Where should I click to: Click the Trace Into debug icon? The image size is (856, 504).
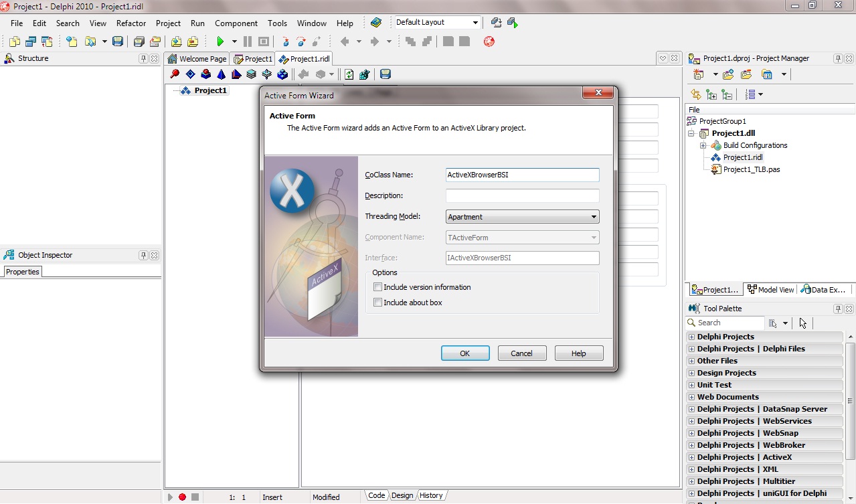(285, 41)
